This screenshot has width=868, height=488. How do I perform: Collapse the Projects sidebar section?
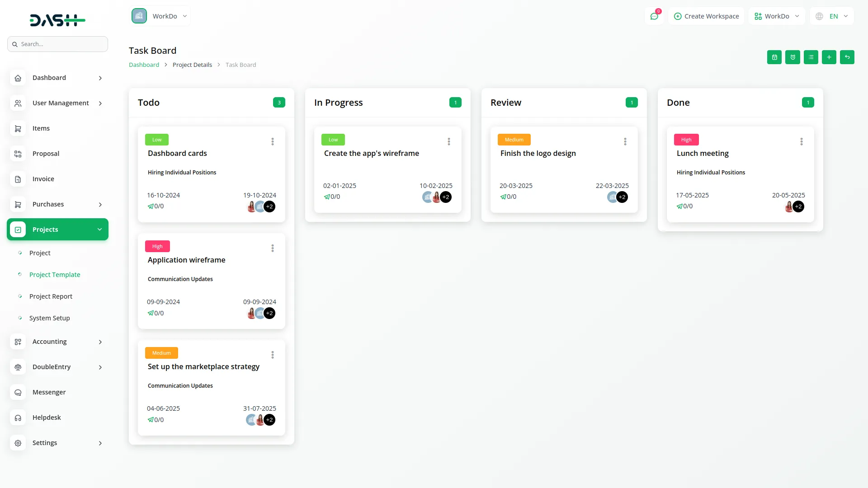(x=57, y=230)
